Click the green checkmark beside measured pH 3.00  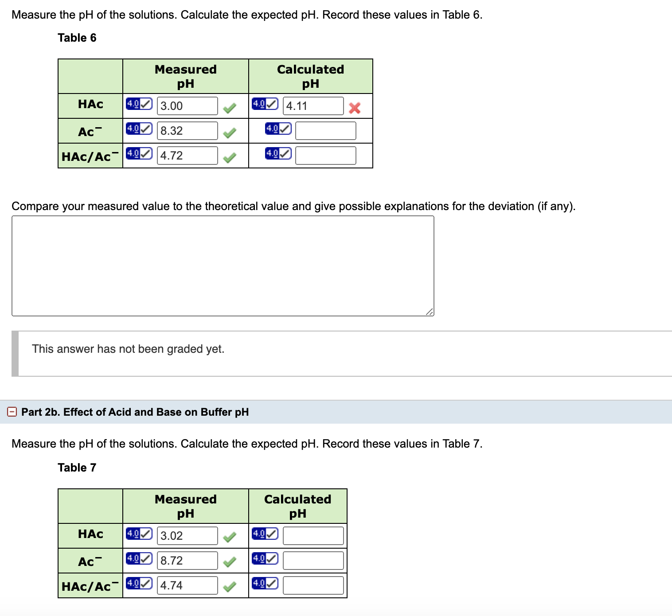tap(230, 109)
